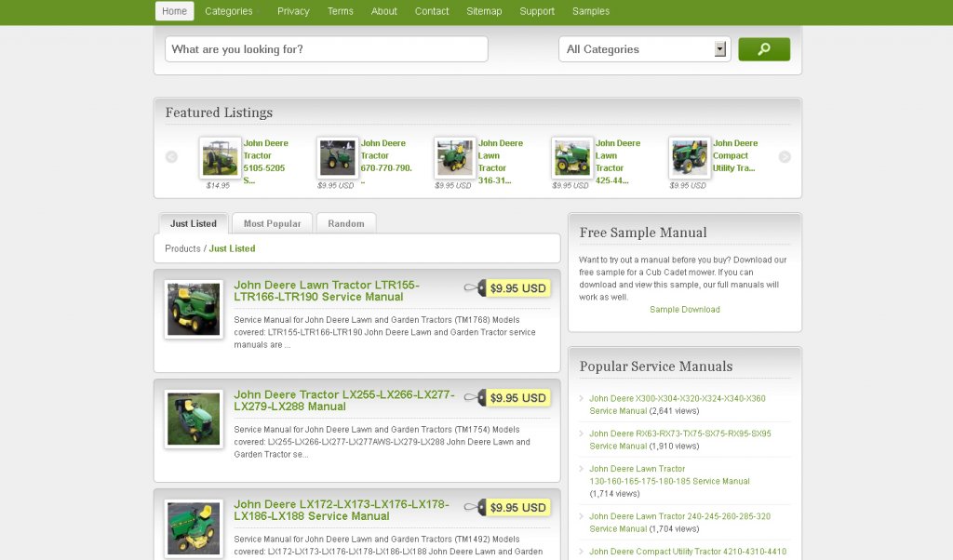Open the Contact page
The image size is (953, 560).
point(432,11)
